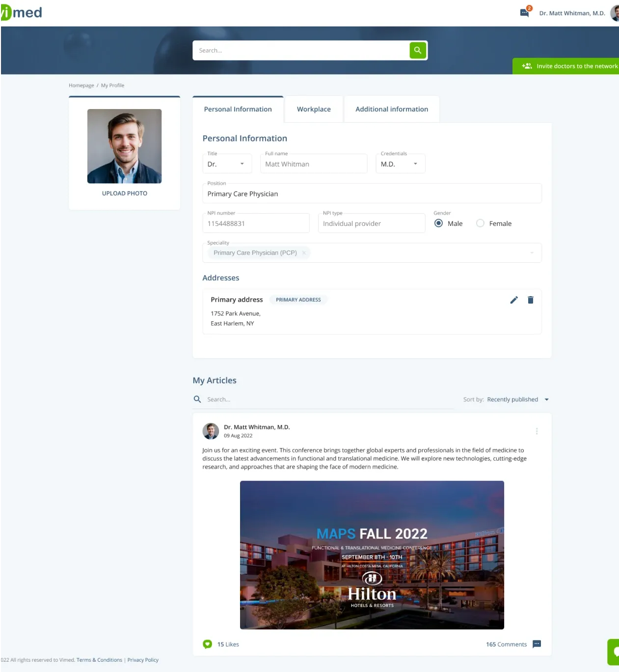The width and height of the screenshot is (619, 672).
Task: Open the user avatar in the header
Action: click(615, 13)
